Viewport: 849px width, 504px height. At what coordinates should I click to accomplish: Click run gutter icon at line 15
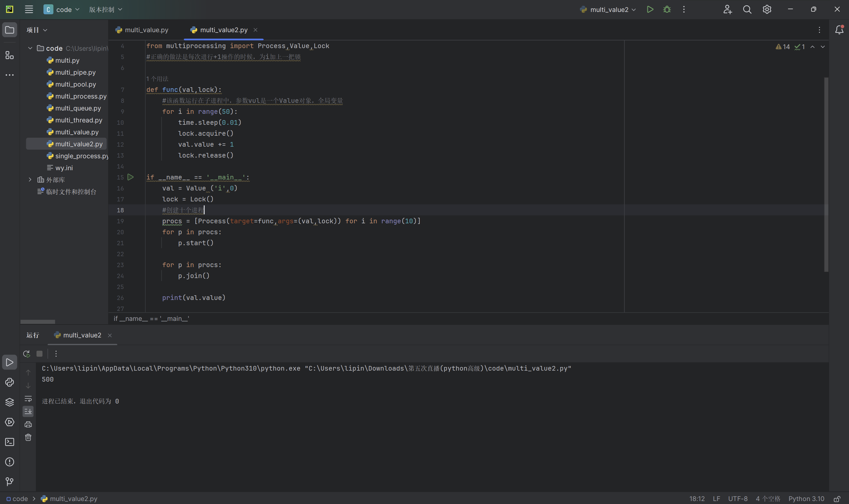point(130,177)
